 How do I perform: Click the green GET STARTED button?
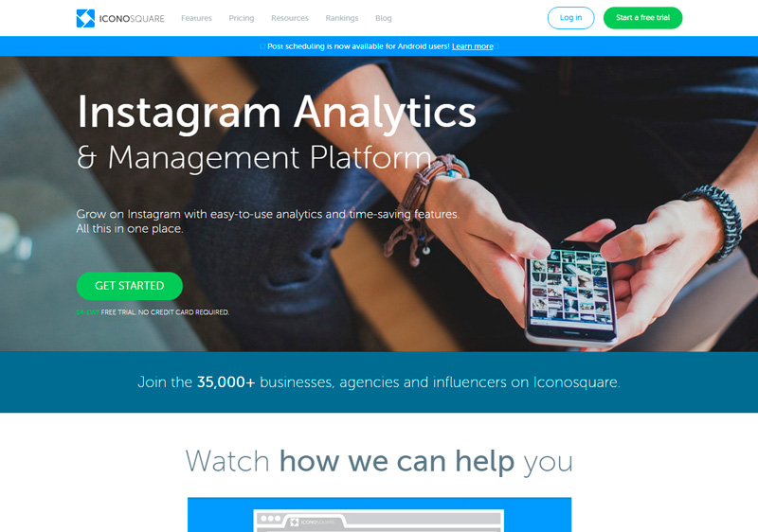point(130,286)
